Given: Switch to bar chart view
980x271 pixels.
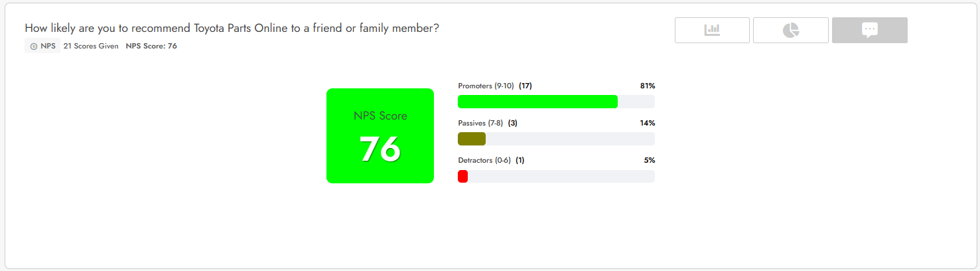Looking at the screenshot, I should click(712, 30).
